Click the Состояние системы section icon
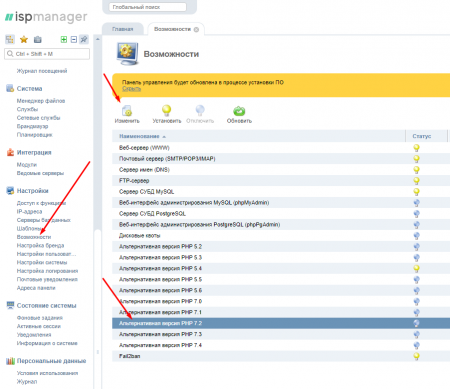 10,305
